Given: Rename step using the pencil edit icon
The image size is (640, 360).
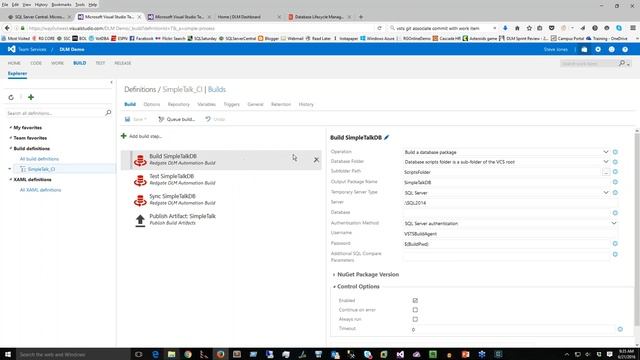Looking at the screenshot, I should (387, 138).
